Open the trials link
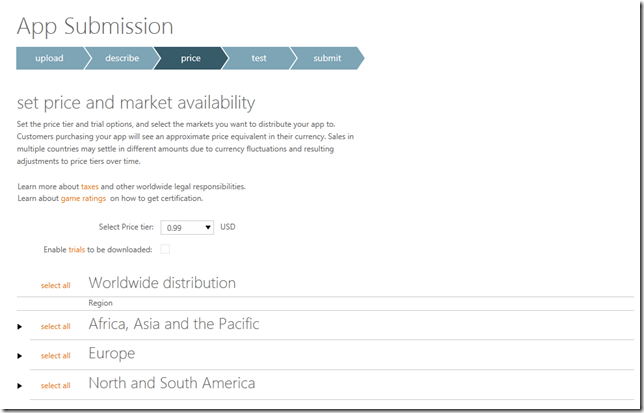The height and width of the screenshot is (413, 644). point(76,250)
